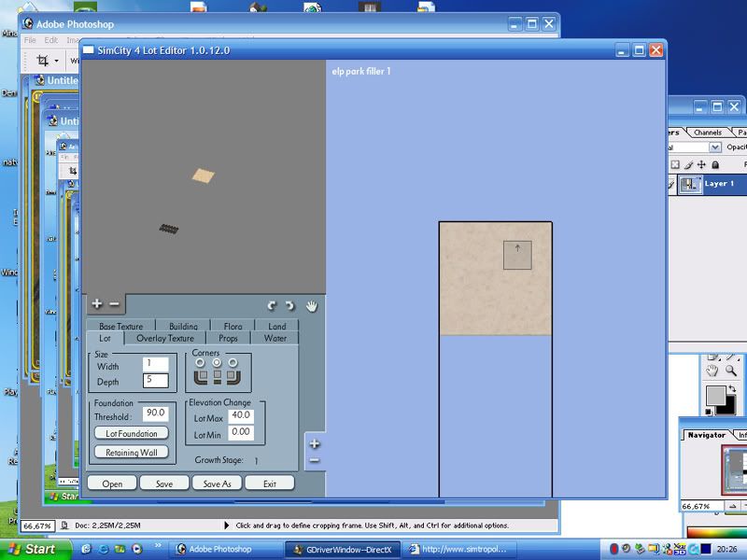This screenshot has width=747, height=560.
Task: Edit the Foundation Threshold value field
Action: 156,413
